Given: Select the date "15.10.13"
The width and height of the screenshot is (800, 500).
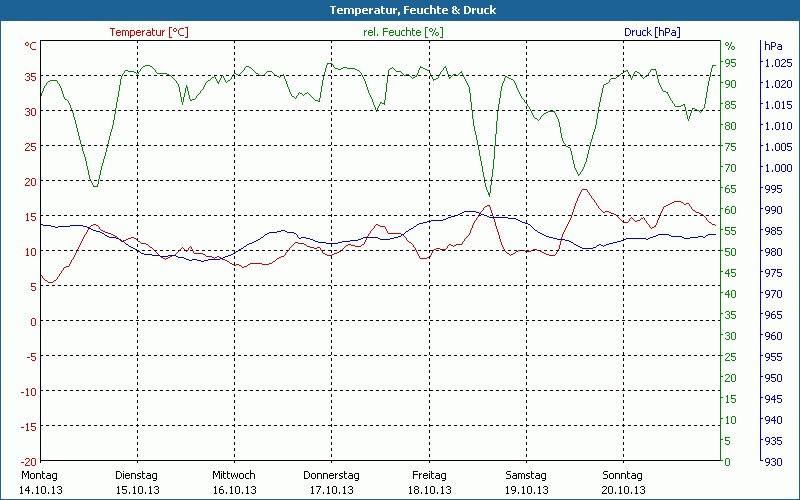Looking at the screenshot, I should [137, 490].
